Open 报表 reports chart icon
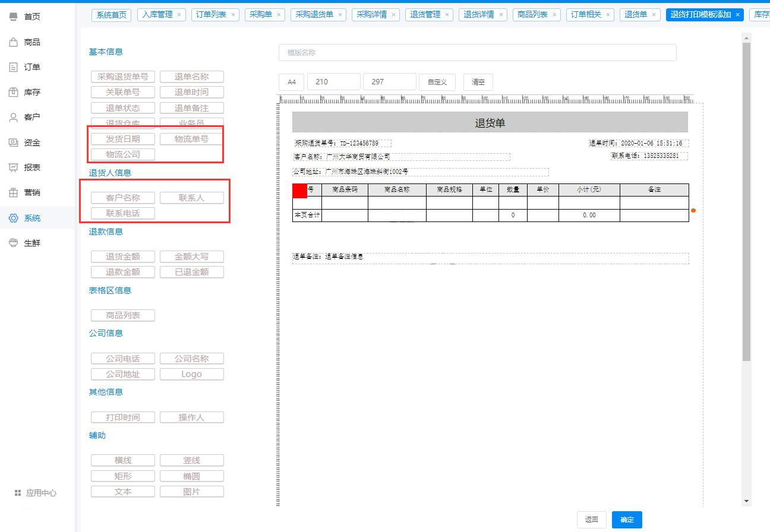Screen dimensions: 770x532 click(13, 167)
